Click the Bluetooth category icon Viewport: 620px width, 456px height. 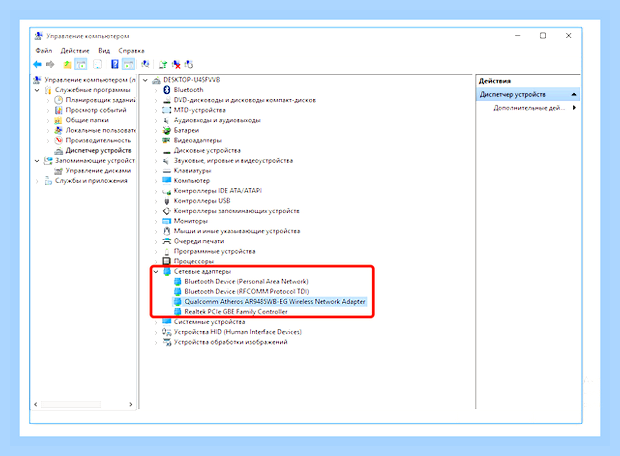point(166,90)
